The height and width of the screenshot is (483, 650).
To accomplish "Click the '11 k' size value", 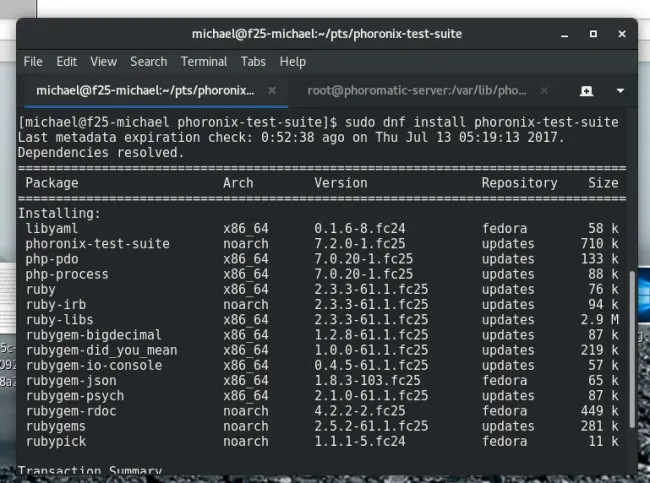I will pos(603,442).
